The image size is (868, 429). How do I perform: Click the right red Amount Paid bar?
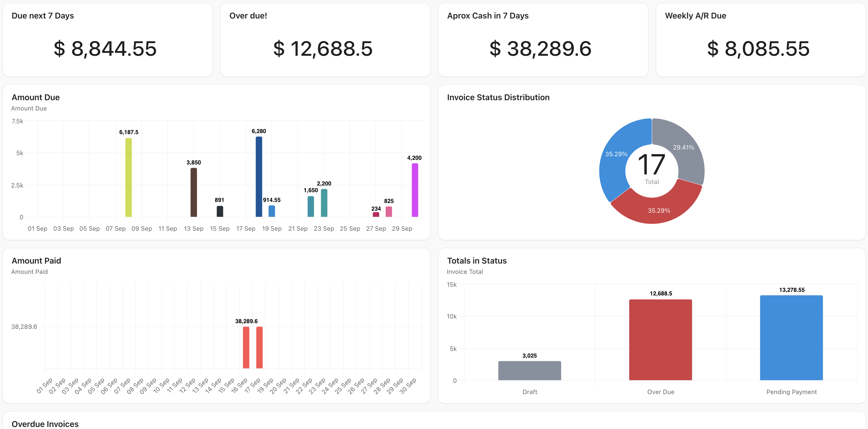point(259,347)
